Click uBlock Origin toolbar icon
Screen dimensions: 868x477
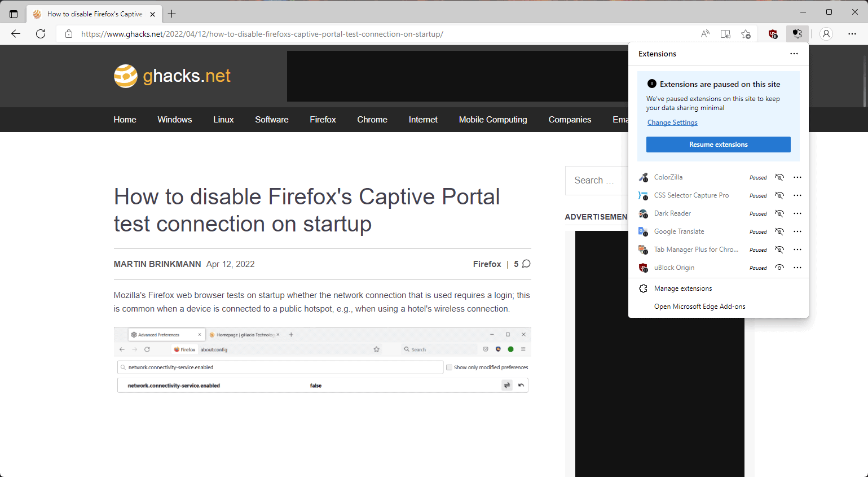coord(773,34)
